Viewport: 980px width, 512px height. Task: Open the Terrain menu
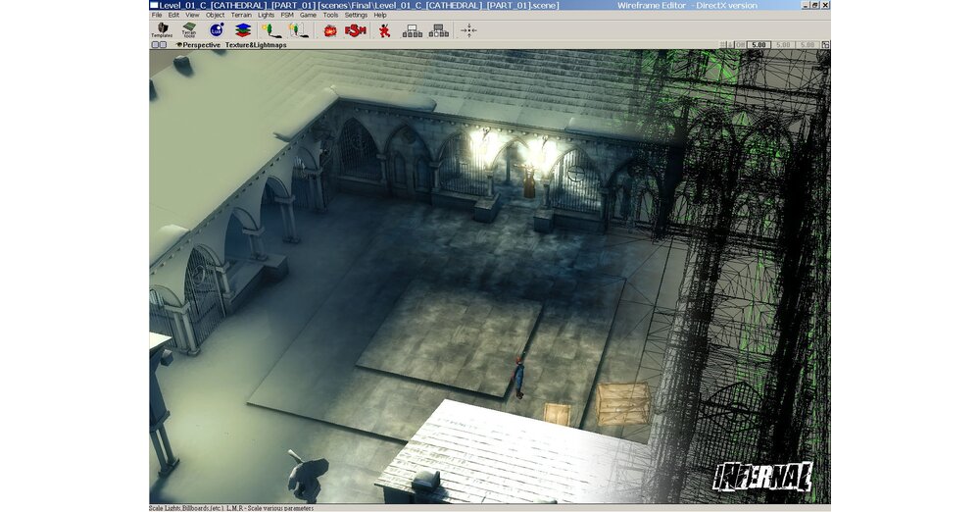(241, 15)
